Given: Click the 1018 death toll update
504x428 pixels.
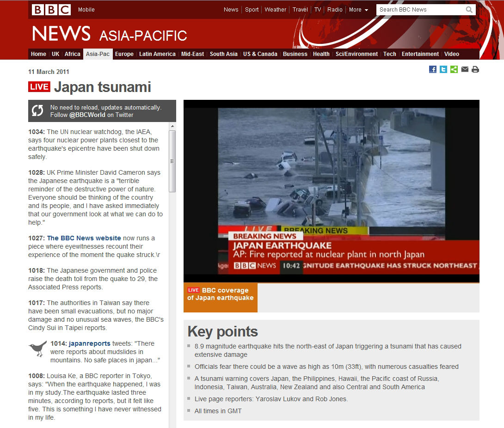Looking at the screenshot, I should [x=93, y=279].
